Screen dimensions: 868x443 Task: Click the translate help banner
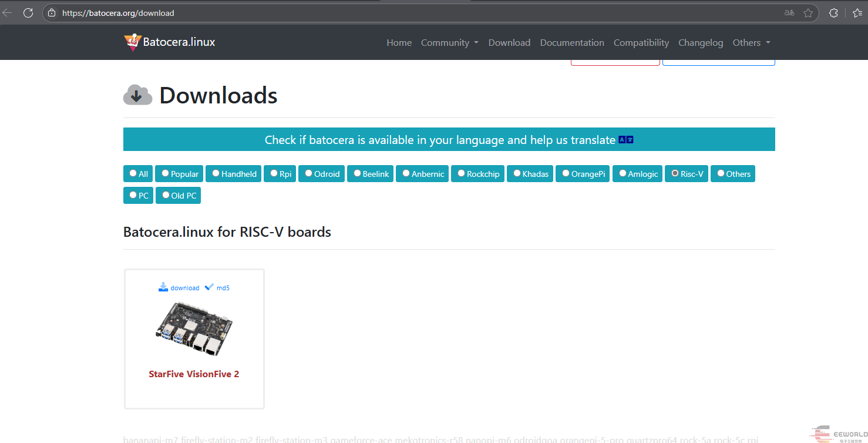click(x=449, y=139)
